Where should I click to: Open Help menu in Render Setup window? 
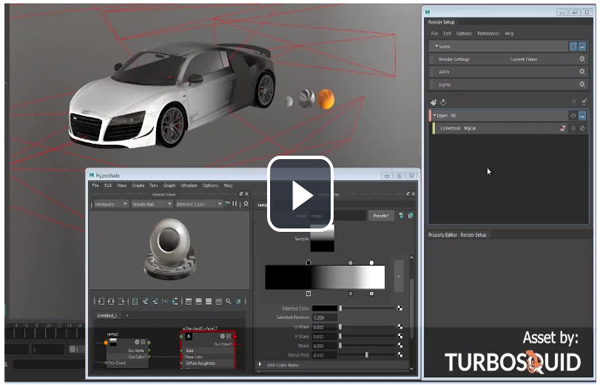click(x=509, y=34)
